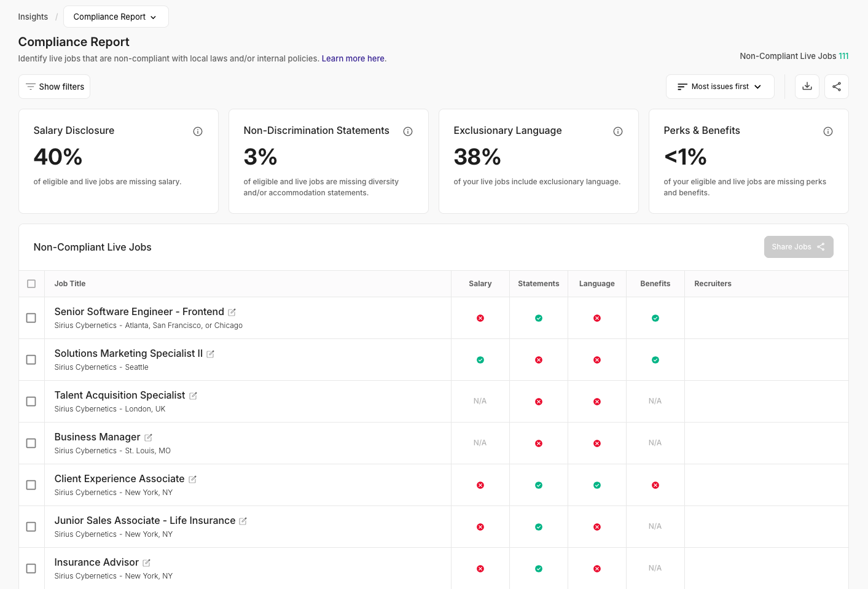Toggle the select-all jobs checkbox in header

pyautogui.click(x=31, y=284)
